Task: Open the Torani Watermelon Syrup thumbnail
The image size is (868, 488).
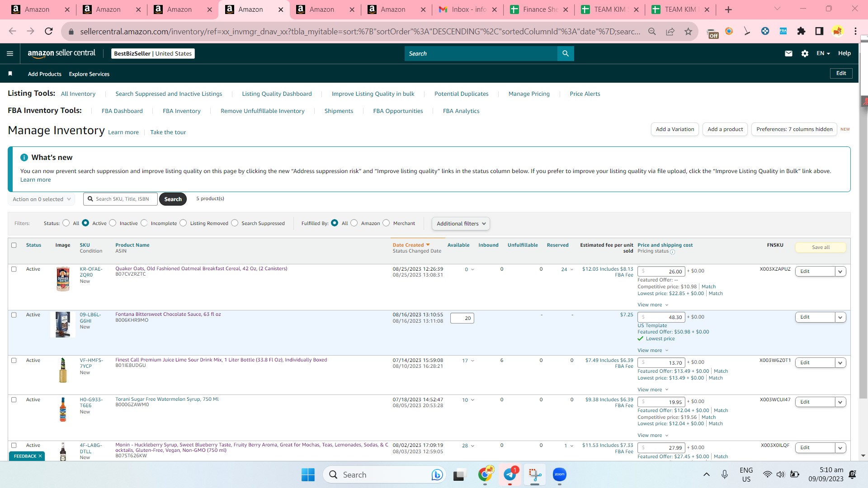Action: 63,409
